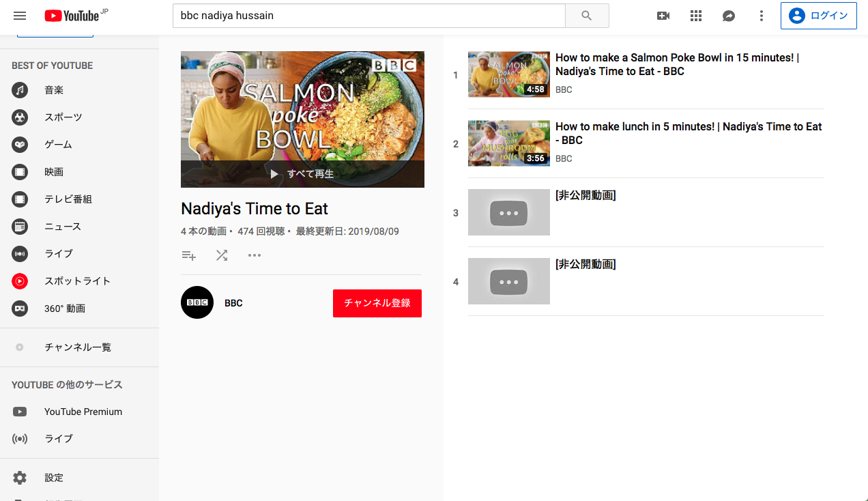
Task: Open 映画 movies category
Action: point(79,172)
